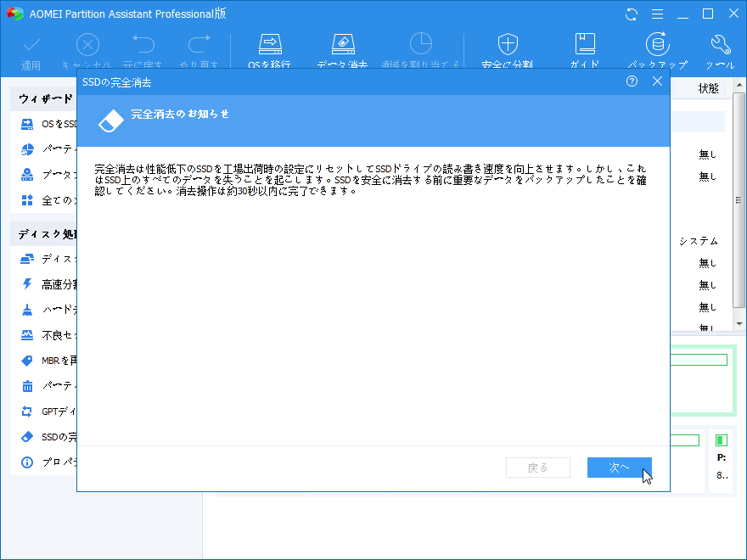Click the ディスク copy icon under disk operations
This screenshot has width=747, height=560.
27,259
